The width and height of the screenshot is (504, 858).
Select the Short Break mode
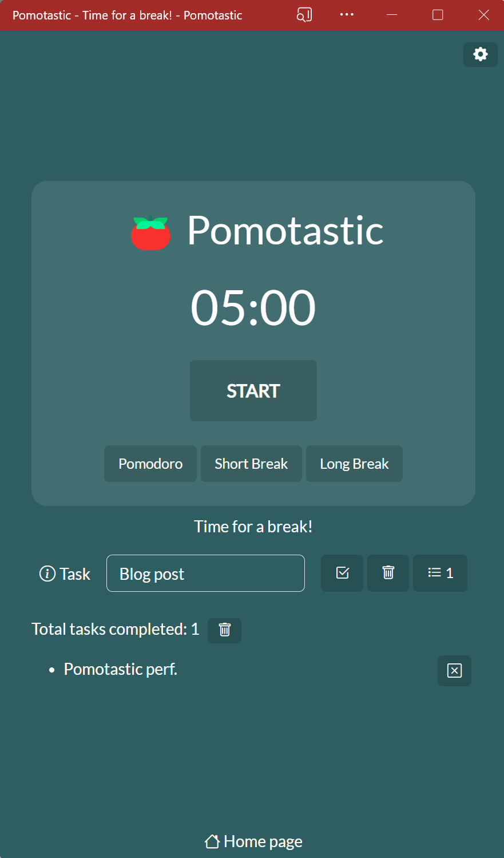251,464
